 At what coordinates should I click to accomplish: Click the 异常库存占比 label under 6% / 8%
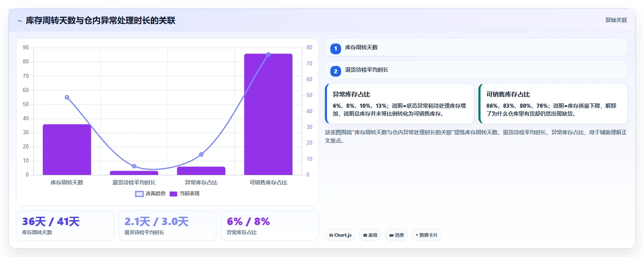tap(242, 233)
